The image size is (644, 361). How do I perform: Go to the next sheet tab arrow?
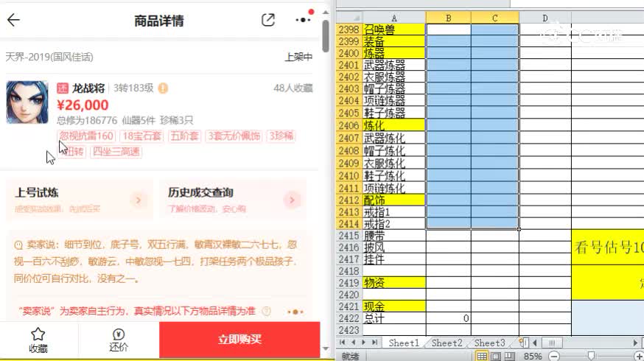point(363,343)
